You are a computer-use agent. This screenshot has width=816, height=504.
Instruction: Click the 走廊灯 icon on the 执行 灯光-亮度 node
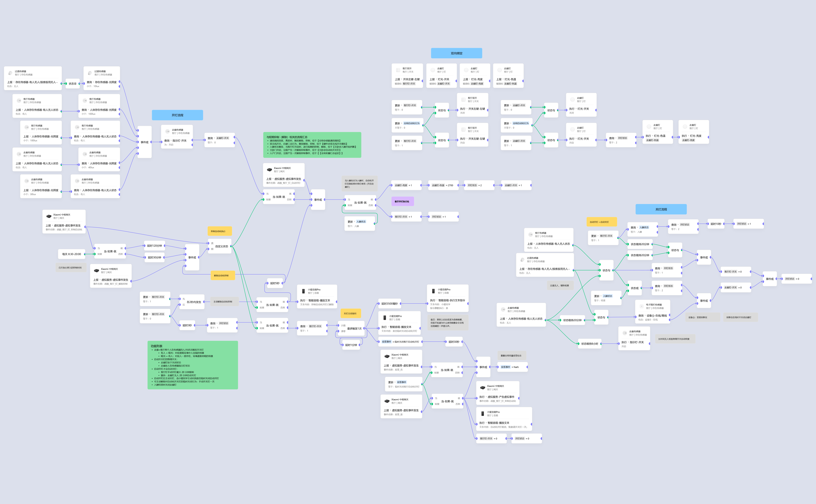(685, 127)
